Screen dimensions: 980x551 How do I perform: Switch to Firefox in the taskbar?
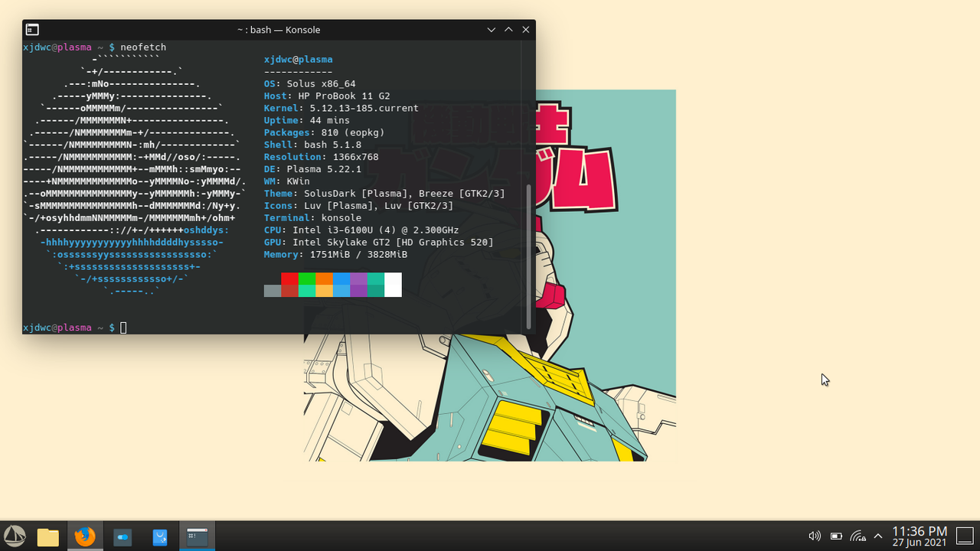click(x=85, y=536)
